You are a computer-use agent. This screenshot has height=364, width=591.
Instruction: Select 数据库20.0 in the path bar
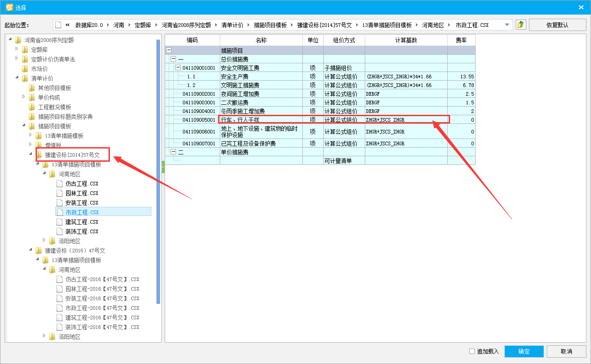pyautogui.click(x=89, y=25)
